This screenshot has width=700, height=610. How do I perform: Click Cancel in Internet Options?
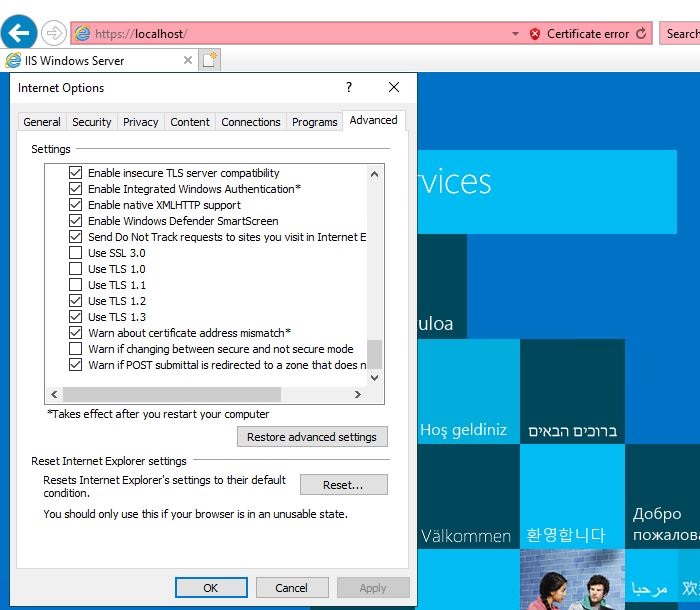[x=292, y=588]
